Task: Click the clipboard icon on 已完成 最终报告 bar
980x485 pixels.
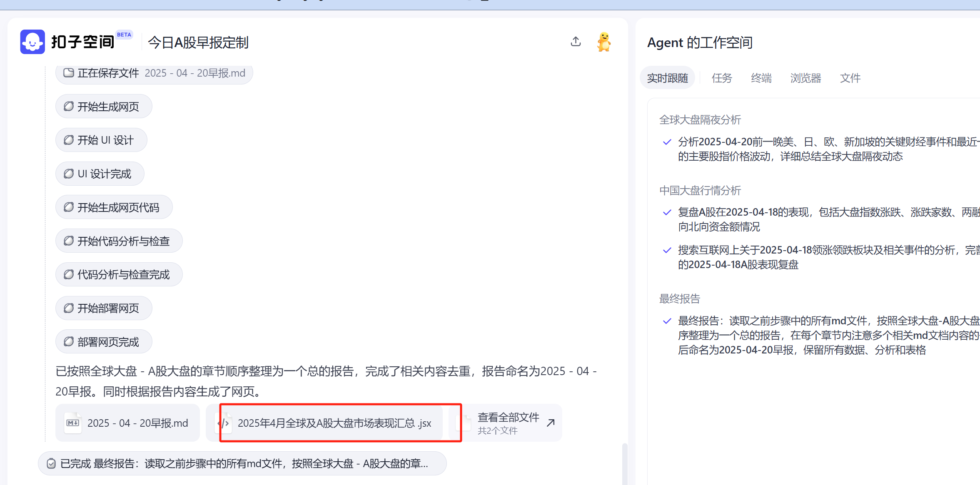Action: tap(51, 463)
